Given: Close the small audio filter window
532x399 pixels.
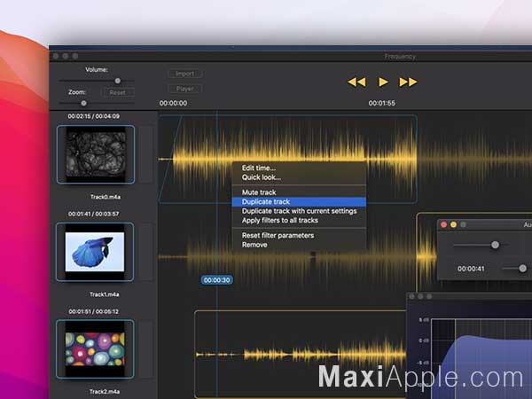Looking at the screenshot, I should coord(444,224).
